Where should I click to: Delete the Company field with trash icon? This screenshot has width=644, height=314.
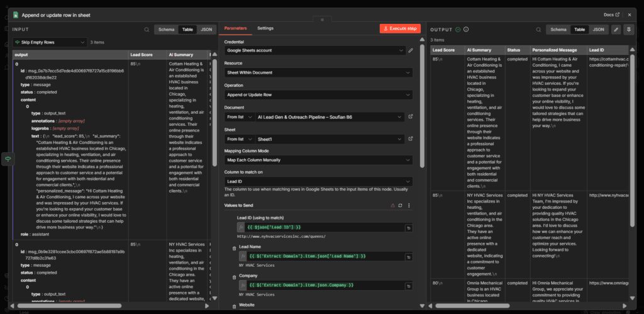coord(234,277)
